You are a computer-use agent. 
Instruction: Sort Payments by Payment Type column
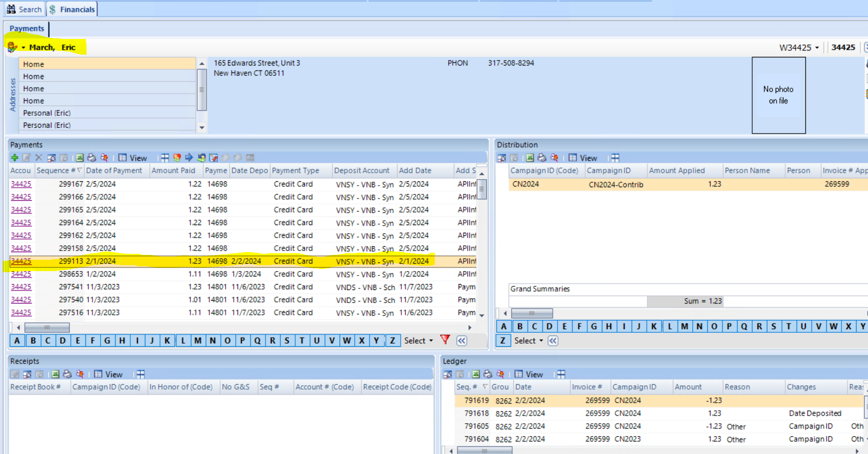pyautogui.click(x=301, y=170)
